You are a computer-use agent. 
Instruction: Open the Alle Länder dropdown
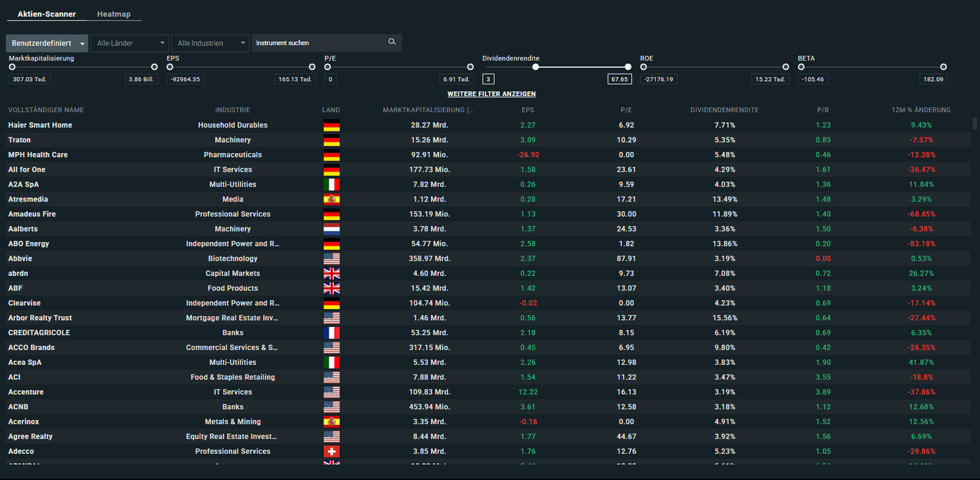(129, 42)
